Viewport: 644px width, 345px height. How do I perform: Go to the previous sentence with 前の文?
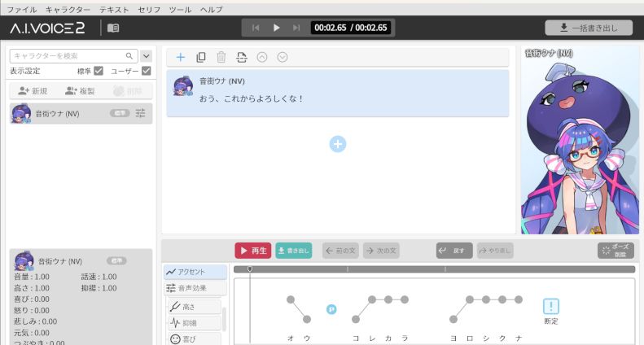340,251
